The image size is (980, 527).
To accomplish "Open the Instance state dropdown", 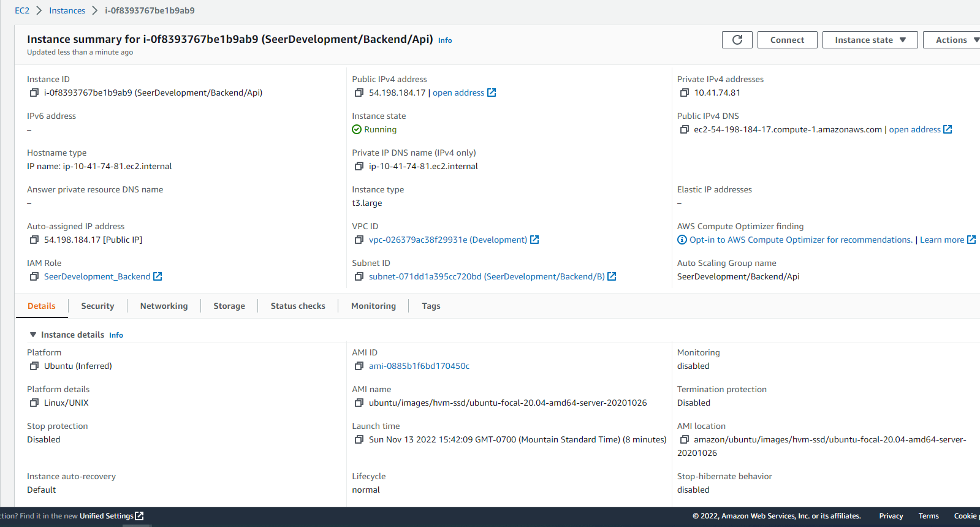I will [870, 40].
